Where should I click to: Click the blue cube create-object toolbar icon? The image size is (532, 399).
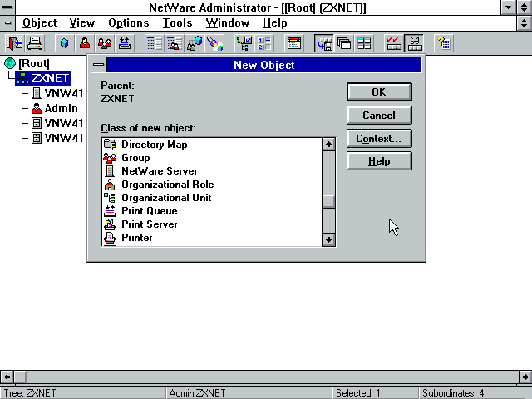click(65, 43)
